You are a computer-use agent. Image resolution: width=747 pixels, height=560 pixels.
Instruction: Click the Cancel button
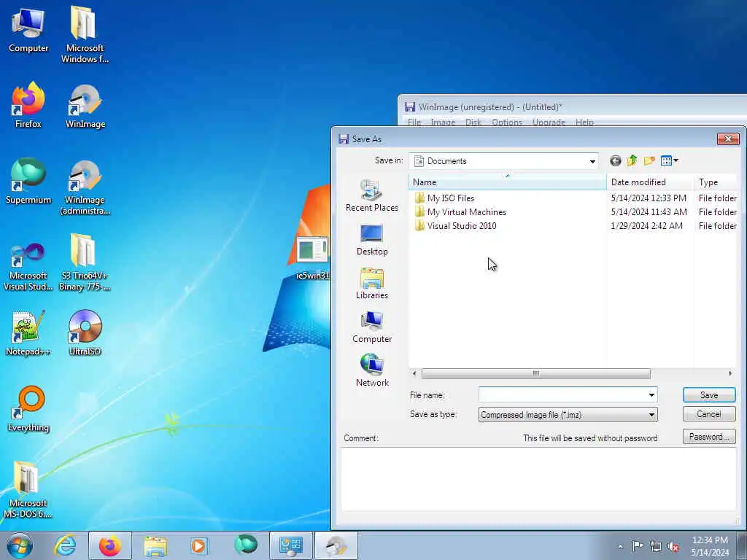[709, 414]
